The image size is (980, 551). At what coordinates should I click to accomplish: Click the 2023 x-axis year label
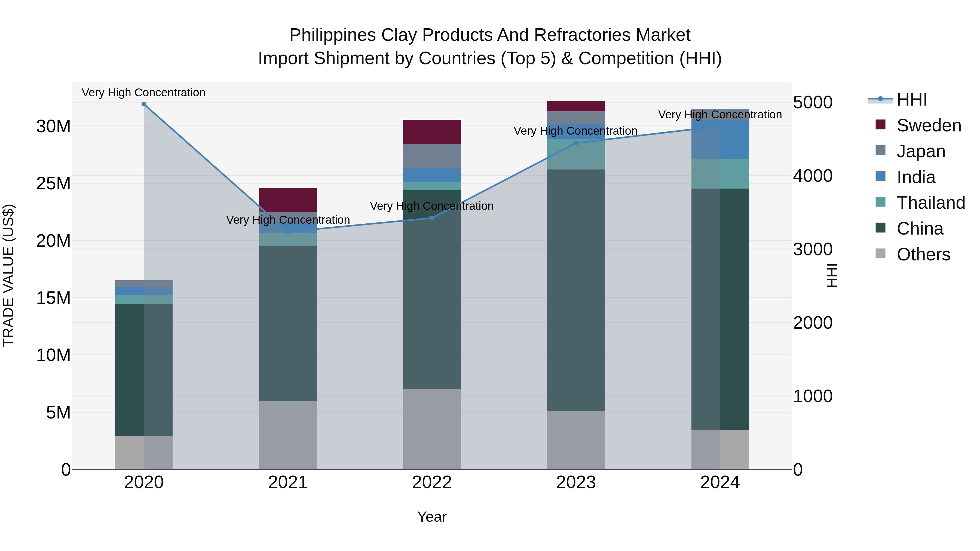(x=576, y=482)
